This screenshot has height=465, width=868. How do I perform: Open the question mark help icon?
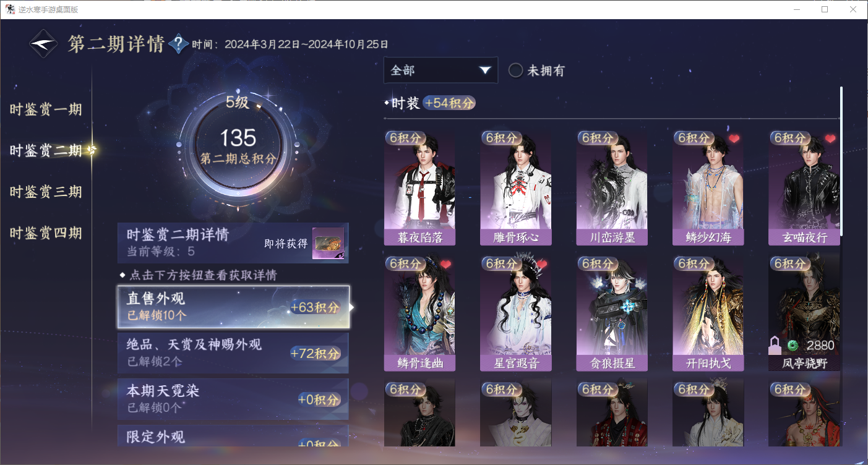pyautogui.click(x=178, y=44)
